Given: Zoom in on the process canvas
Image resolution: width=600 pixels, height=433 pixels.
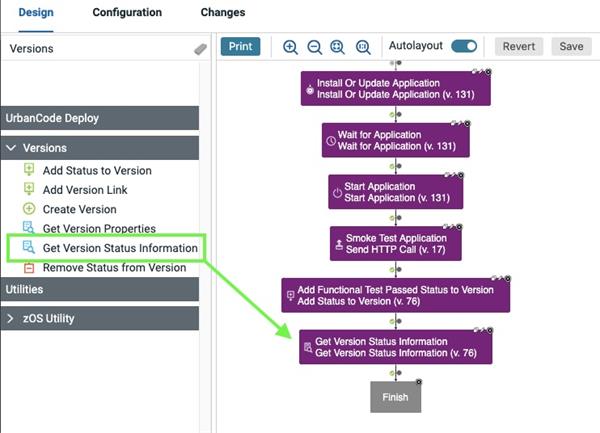Looking at the screenshot, I should (x=290, y=47).
